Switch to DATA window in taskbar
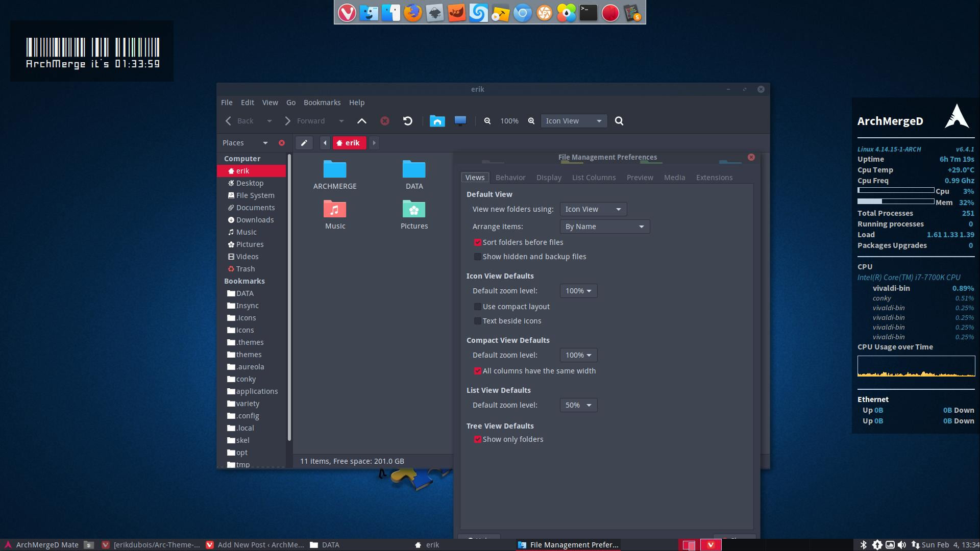The width and height of the screenshot is (980, 551). click(325, 545)
